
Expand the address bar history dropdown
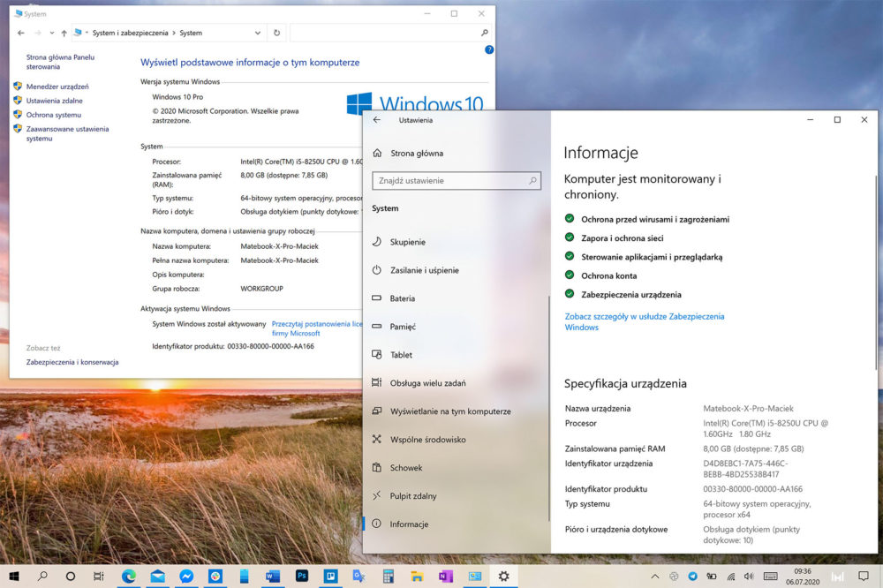click(x=258, y=33)
